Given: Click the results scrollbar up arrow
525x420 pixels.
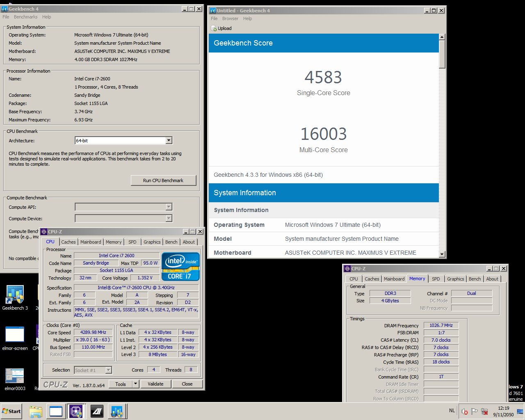Looking at the screenshot, I should [442, 37].
